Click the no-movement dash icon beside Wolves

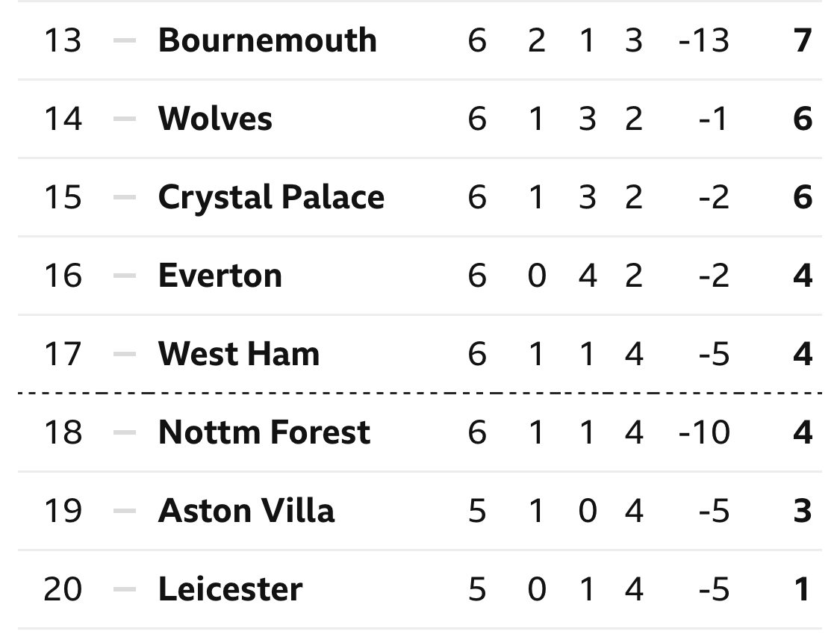pyautogui.click(x=124, y=119)
